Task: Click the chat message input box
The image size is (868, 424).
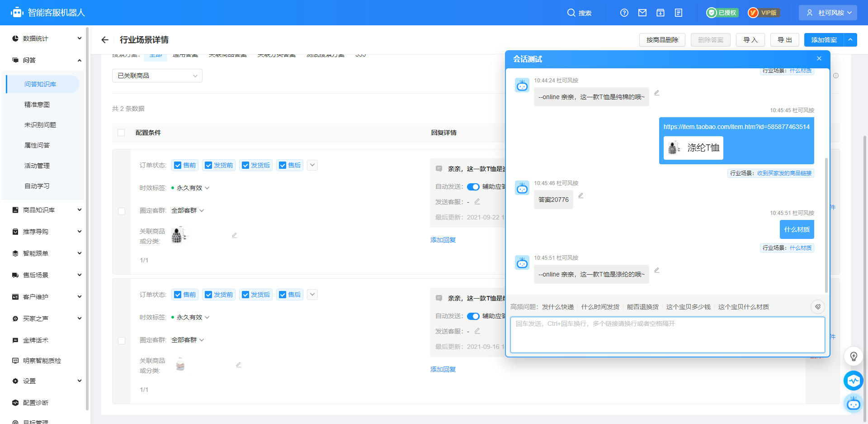Action: click(x=668, y=335)
